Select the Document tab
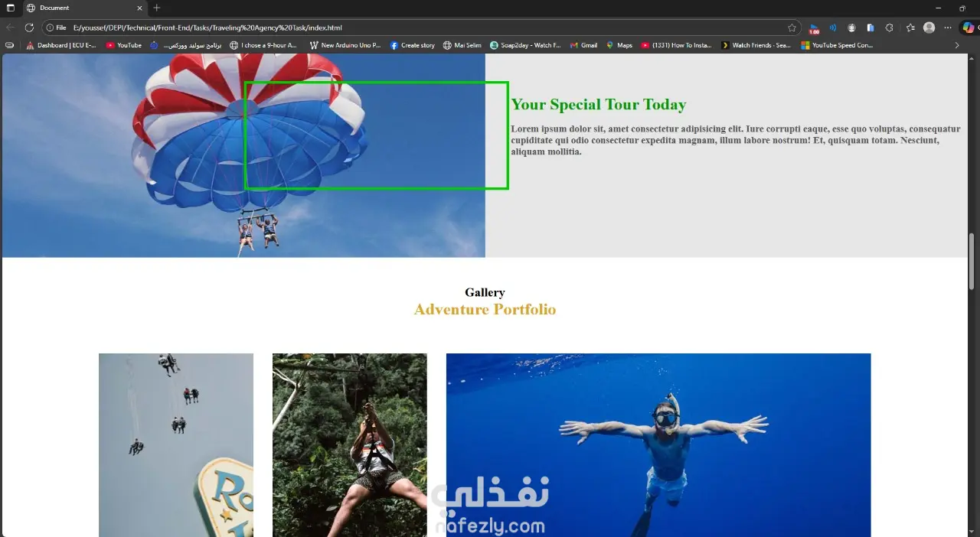This screenshot has width=980, height=537. click(x=84, y=8)
